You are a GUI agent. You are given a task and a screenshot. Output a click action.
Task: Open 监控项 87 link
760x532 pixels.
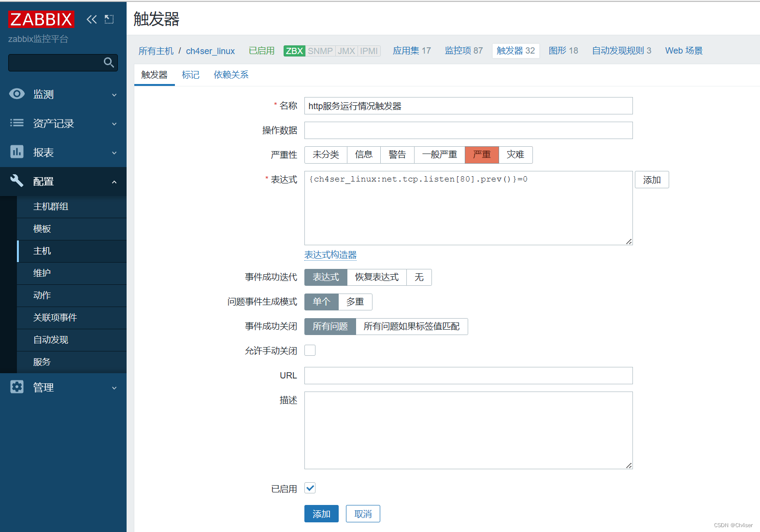point(464,51)
